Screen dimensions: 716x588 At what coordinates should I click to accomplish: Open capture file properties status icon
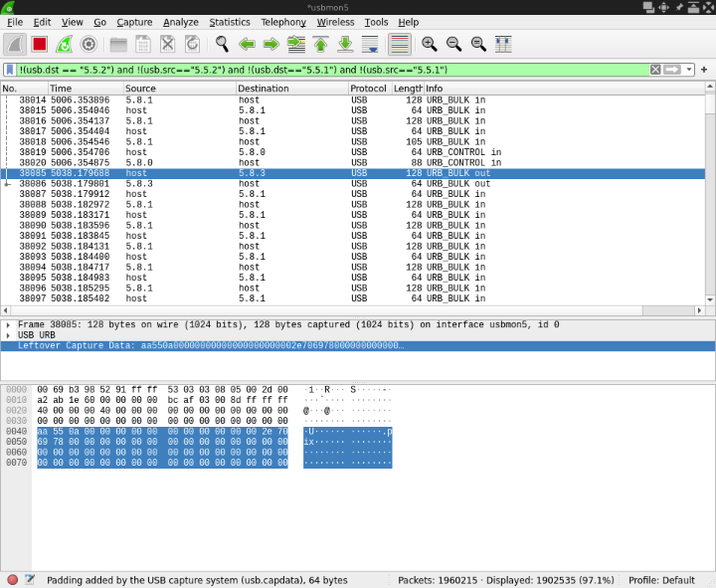pos(30,580)
